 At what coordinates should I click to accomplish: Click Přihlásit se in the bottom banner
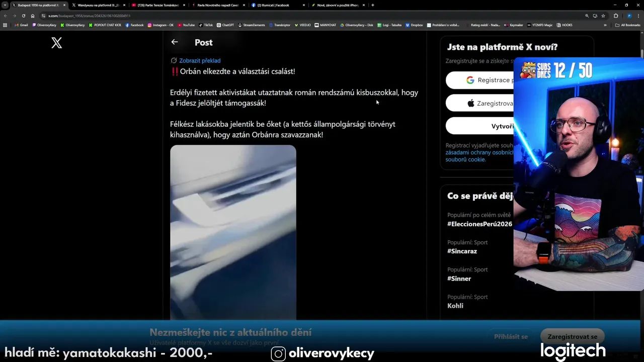click(511, 336)
